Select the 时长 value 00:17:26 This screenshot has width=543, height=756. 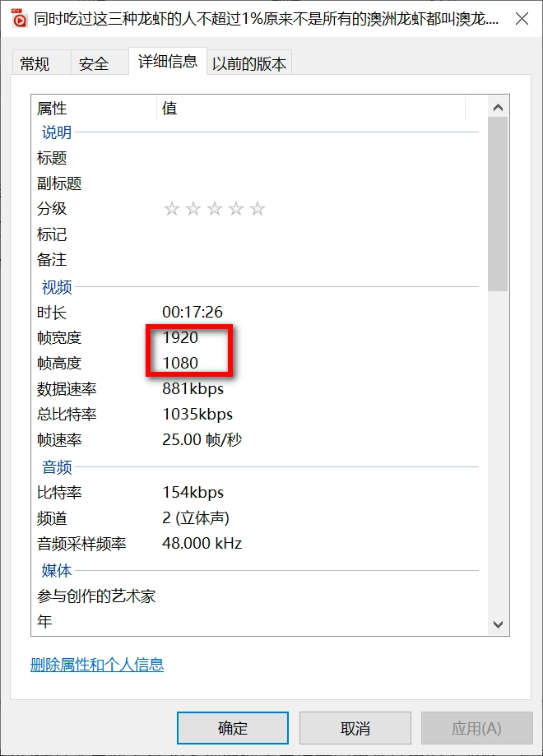[x=193, y=312]
